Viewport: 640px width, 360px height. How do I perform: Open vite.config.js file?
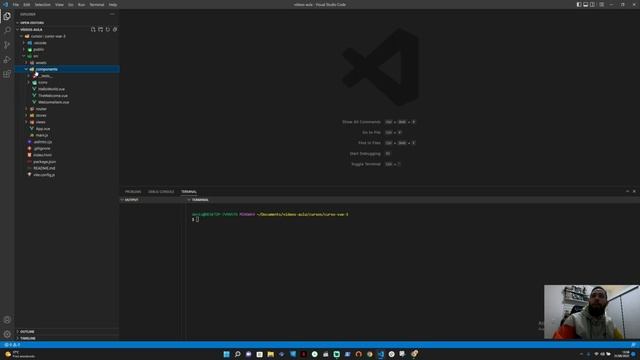tap(44, 175)
